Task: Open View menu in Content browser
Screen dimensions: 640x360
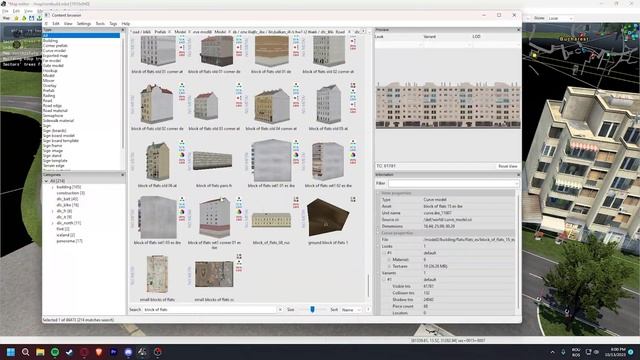Action: pos(68,24)
